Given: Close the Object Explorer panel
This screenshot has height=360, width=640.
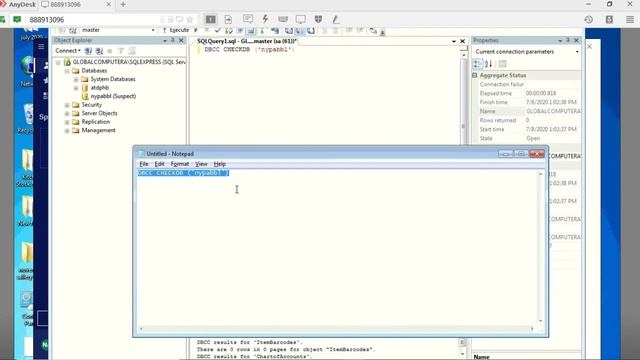Looking at the screenshot, I should pos(181,40).
